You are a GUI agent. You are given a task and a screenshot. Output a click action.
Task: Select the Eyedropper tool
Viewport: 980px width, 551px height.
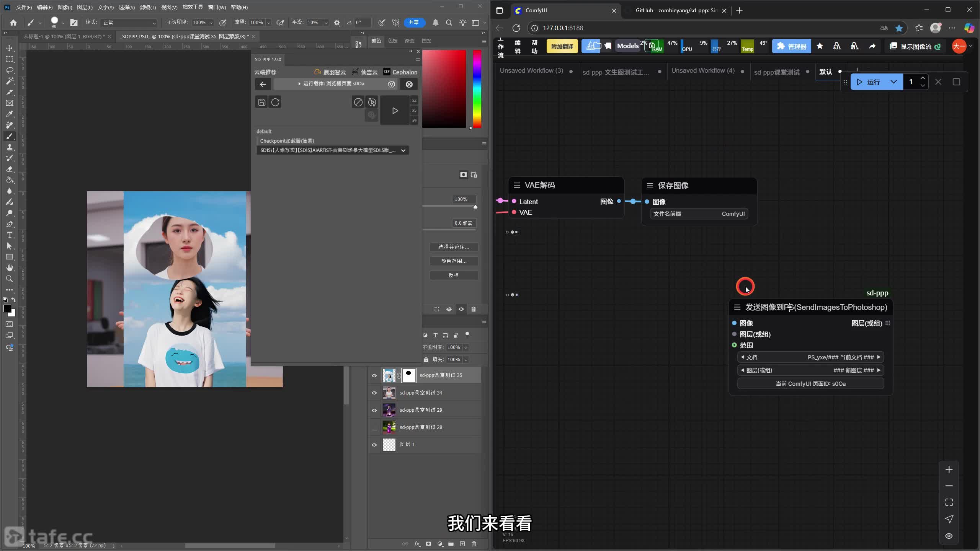pos(10,114)
